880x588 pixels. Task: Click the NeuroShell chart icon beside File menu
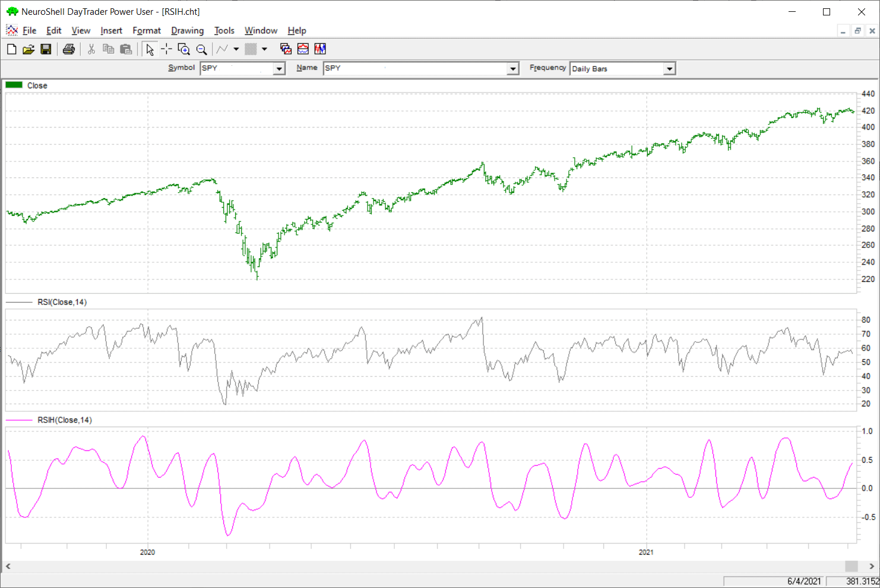pos(12,30)
